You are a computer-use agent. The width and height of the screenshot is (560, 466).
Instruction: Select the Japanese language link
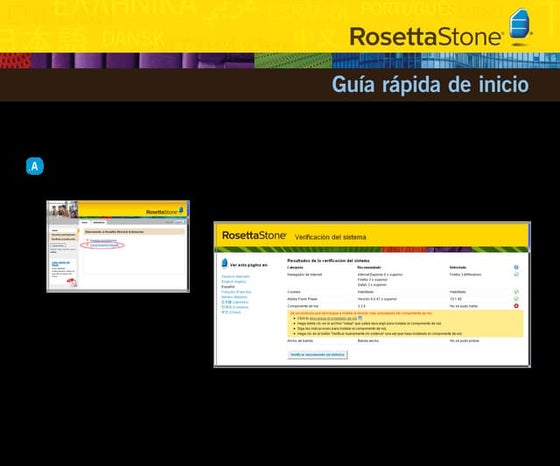click(x=235, y=302)
